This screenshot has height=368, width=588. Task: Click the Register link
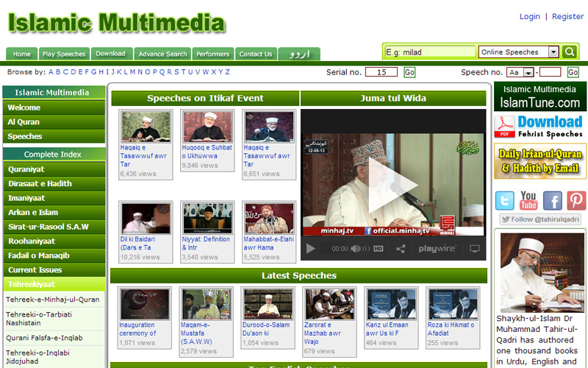click(x=567, y=16)
